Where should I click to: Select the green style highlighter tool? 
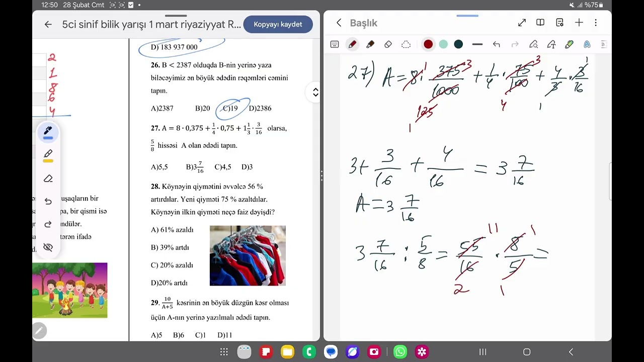[569, 44]
